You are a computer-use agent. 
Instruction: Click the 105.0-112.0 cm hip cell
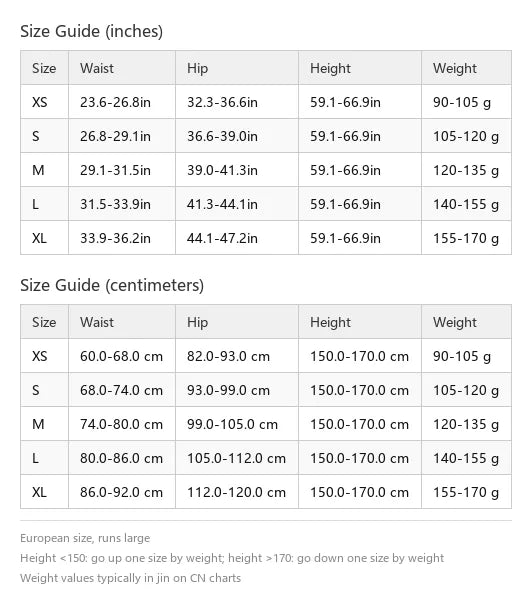click(236, 458)
